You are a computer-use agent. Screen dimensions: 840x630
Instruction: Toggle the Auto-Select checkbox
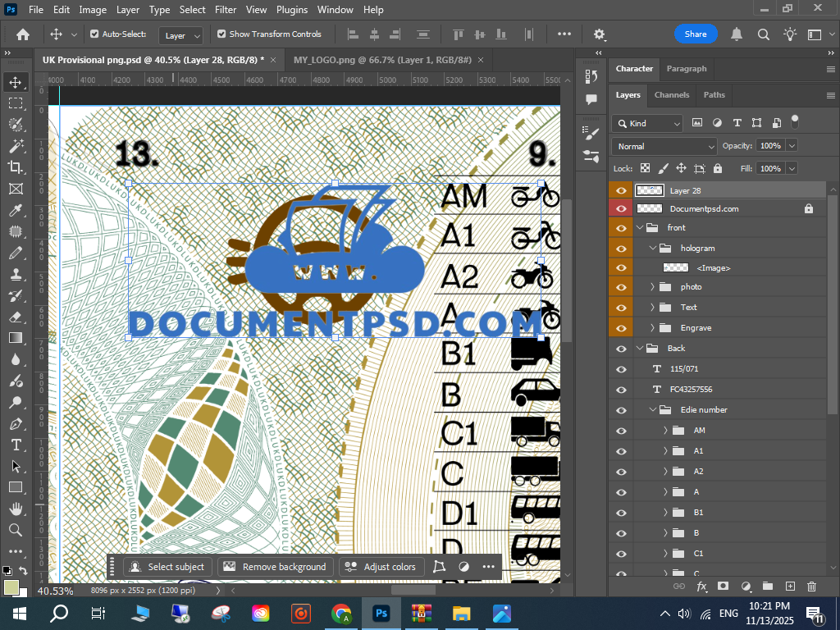(94, 34)
